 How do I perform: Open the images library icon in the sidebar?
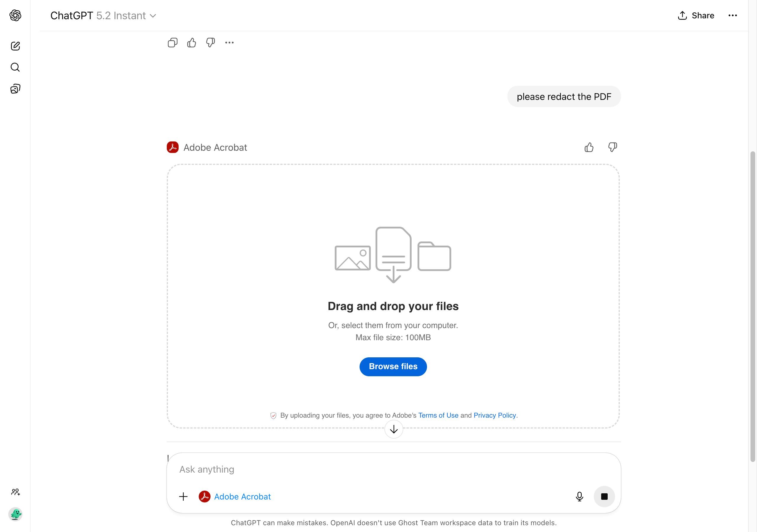coord(15,89)
